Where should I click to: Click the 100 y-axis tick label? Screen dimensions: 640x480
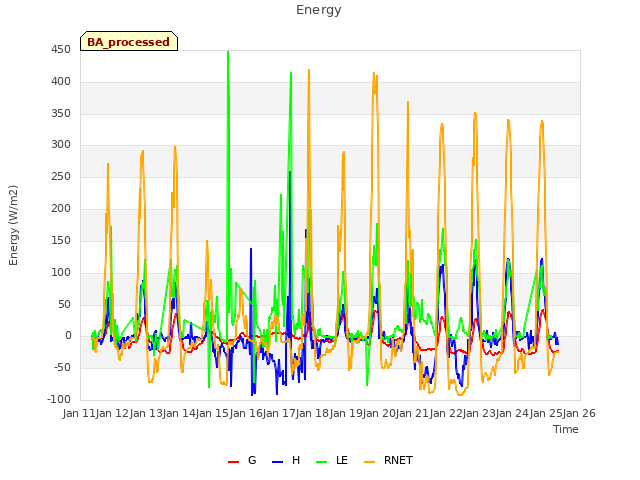(x=61, y=272)
